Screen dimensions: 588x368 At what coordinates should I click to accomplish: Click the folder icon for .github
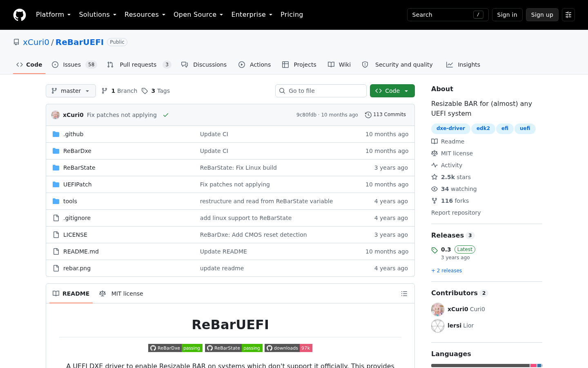tap(56, 134)
